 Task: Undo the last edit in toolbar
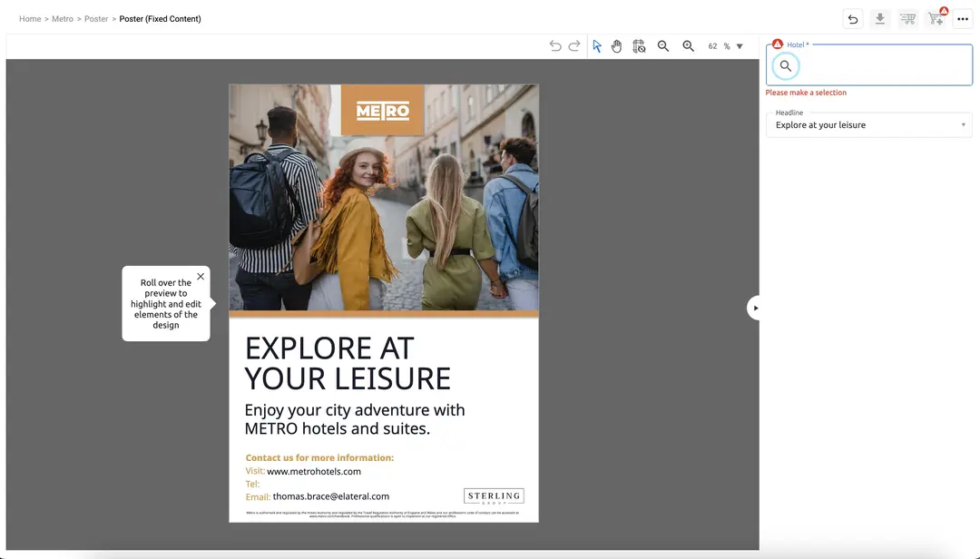555,46
